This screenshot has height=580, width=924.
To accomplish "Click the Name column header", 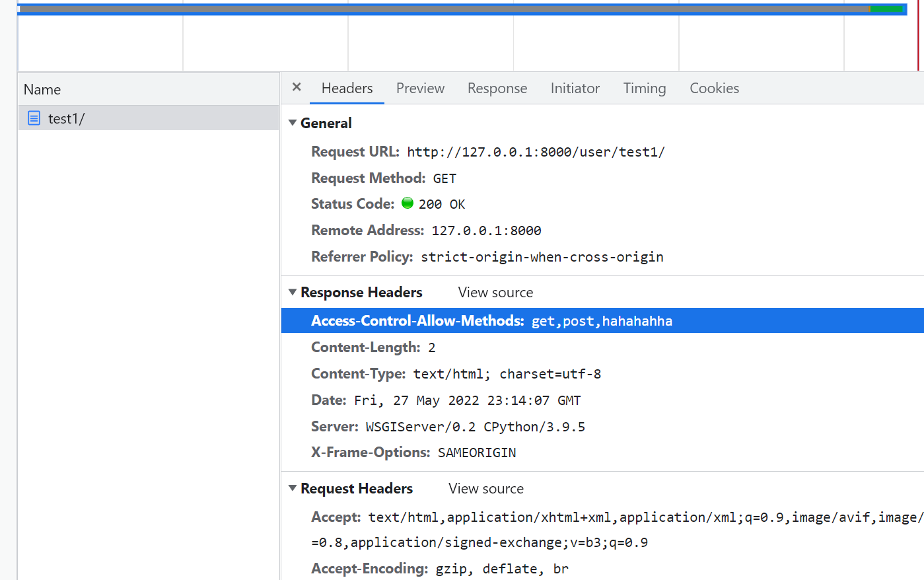I will [x=42, y=89].
